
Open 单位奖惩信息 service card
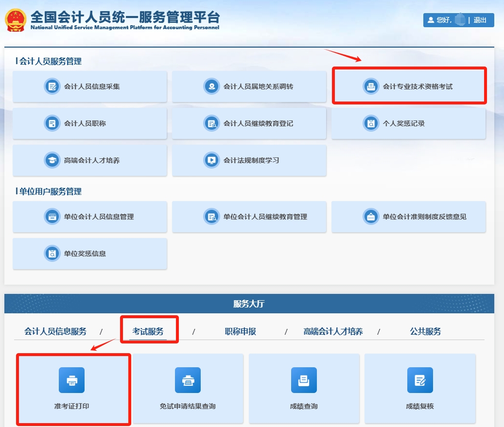tap(90, 254)
